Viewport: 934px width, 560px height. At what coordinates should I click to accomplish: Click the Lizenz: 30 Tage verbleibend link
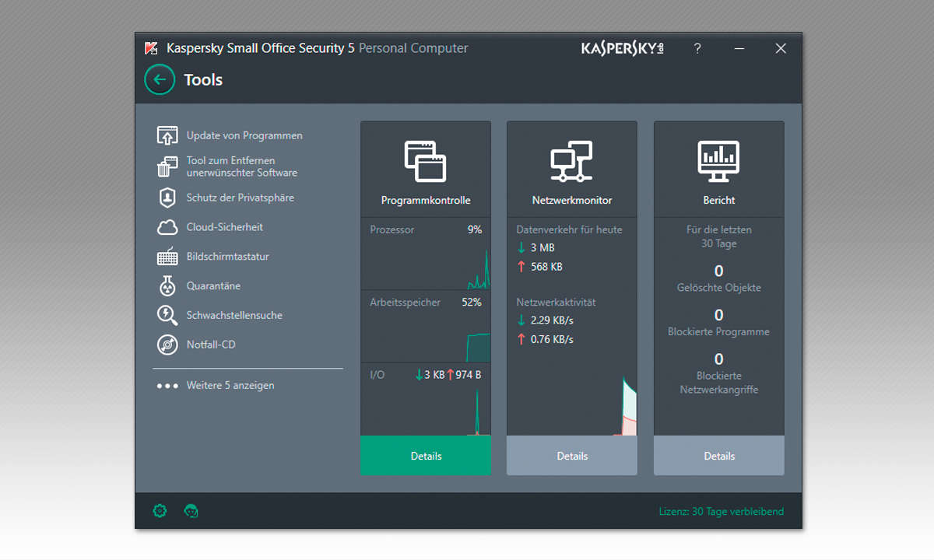tap(721, 511)
